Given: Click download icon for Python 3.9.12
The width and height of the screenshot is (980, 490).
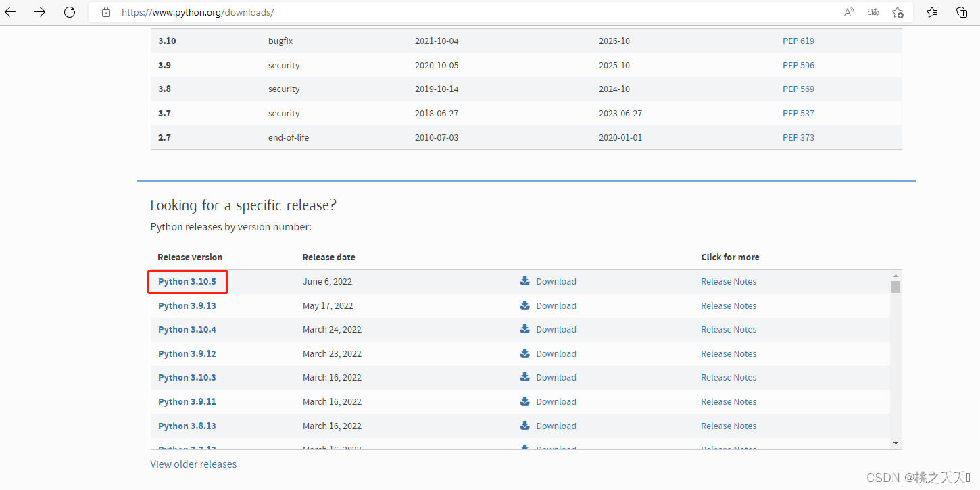Looking at the screenshot, I should pos(525,353).
